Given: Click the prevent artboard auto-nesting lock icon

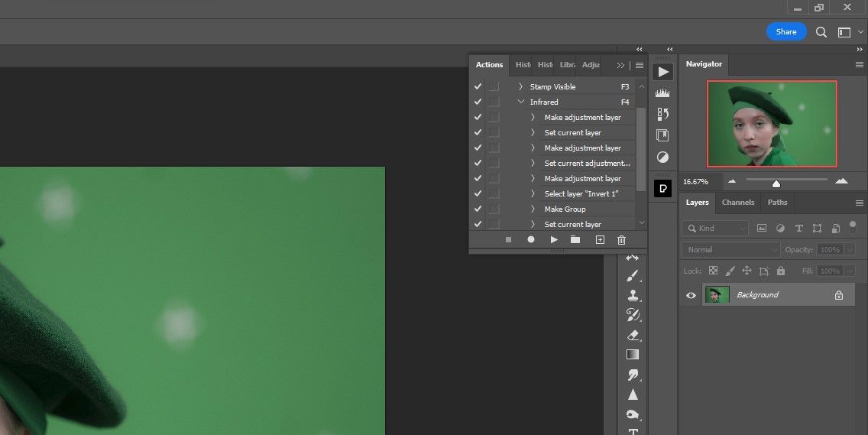Looking at the screenshot, I should tap(764, 271).
